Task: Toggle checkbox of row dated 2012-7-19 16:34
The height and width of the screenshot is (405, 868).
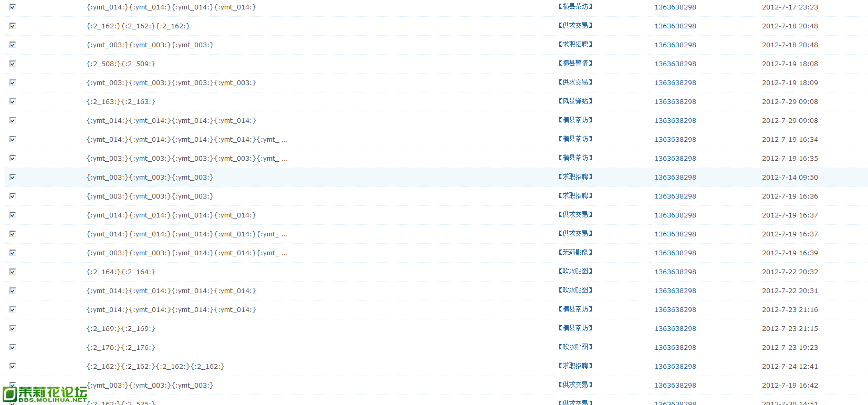Action: (13, 139)
